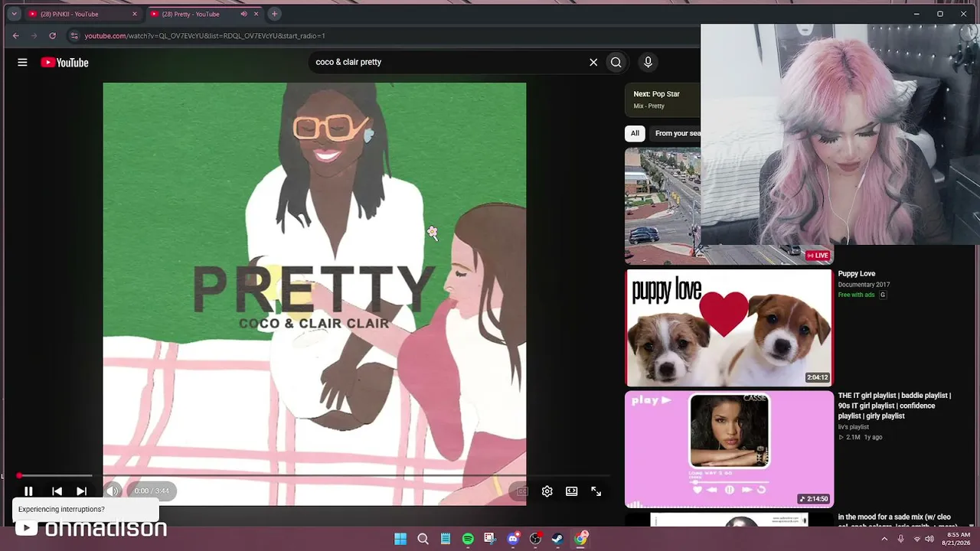Go back to the previous page
The height and width of the screenshot is (551, 980).
click(x=15, y=36)
